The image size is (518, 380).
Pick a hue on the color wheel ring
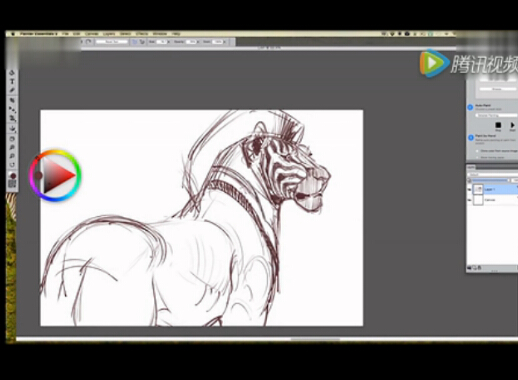[55, 153]
